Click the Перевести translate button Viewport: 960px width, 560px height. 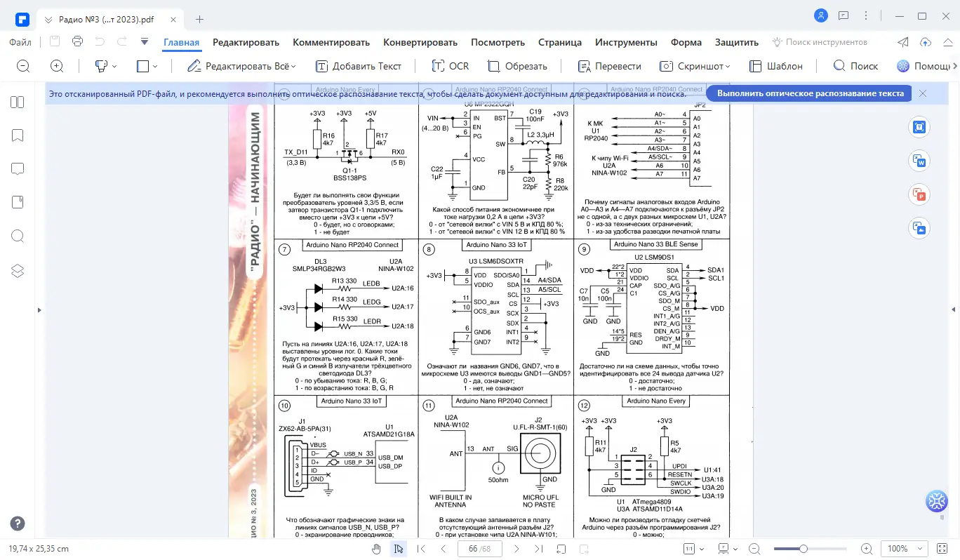pos(609,66)
